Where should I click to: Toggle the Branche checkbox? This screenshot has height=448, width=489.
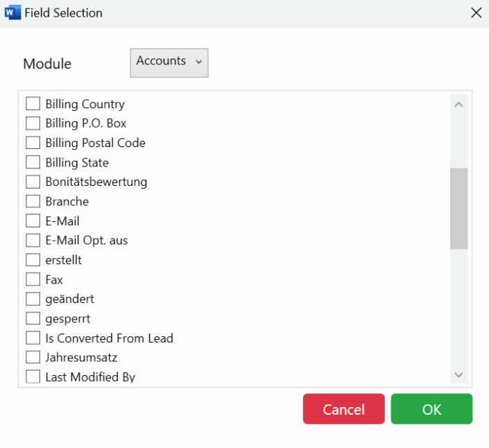[33, 201]
